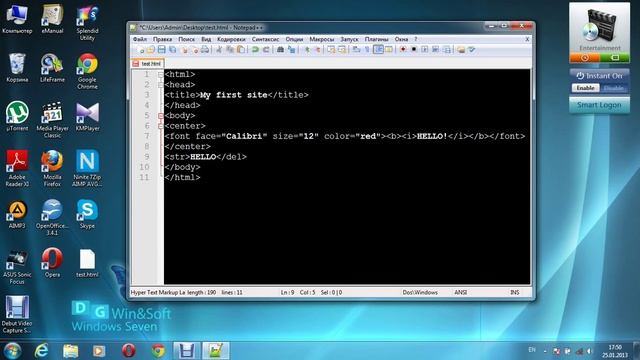
Task: Click the Zoom In toolbar icon
Action: coord(307,50)
